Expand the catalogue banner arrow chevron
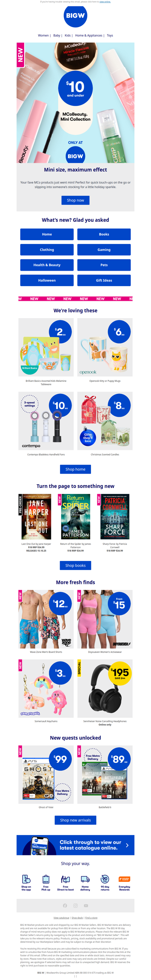This screenshot has height=980, width=151. click(x=127, y=845)
